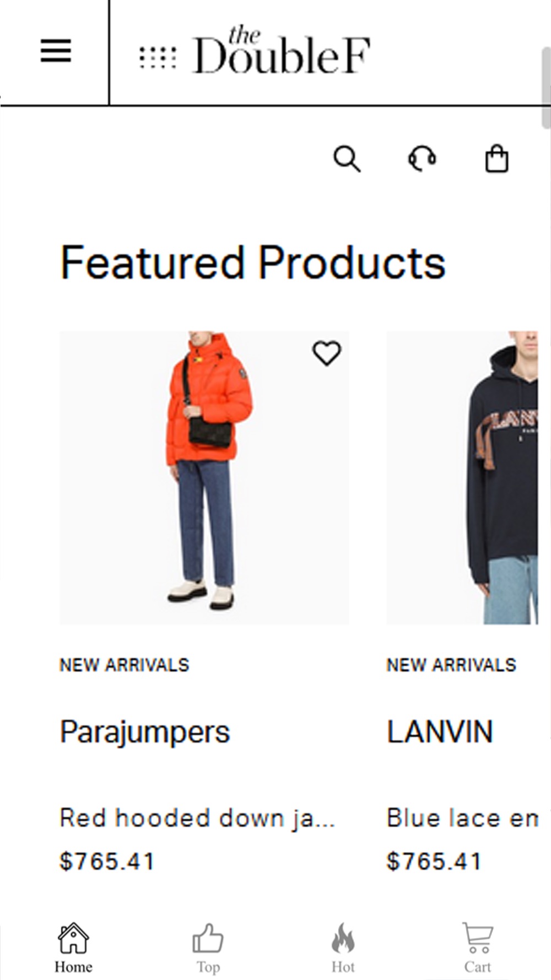Select the Home tab
This screenshot has width=551, height=980.
tap(73, 949)
